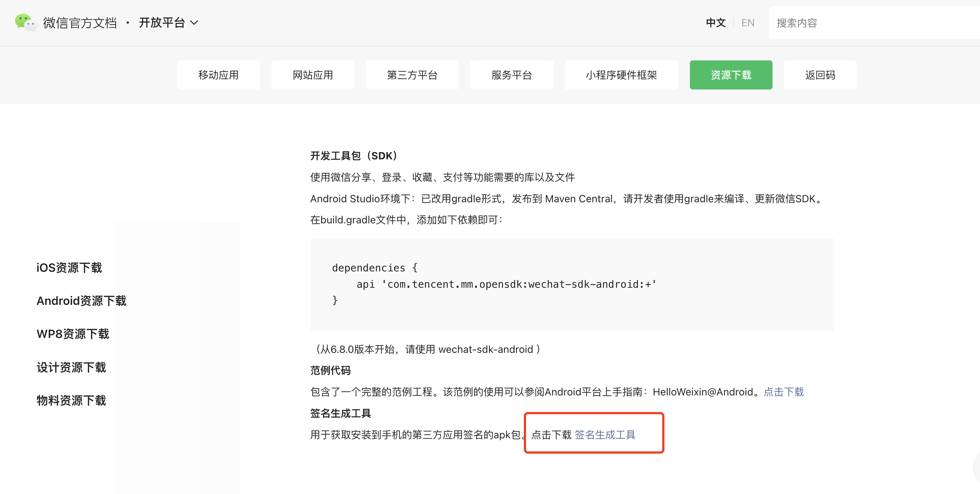
Task: Open WP8资源下载 sidebar item
Action: (73, 334)
